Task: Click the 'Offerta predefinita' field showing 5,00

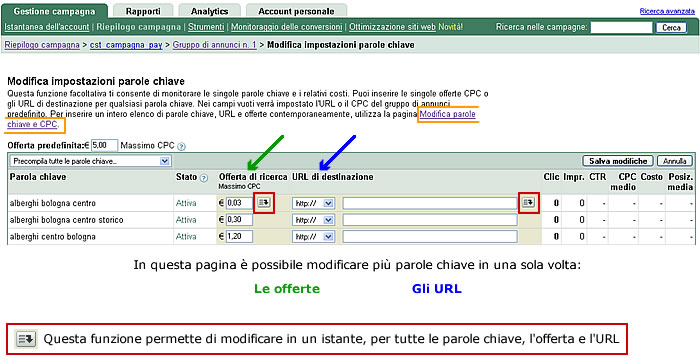Action: 104,146
